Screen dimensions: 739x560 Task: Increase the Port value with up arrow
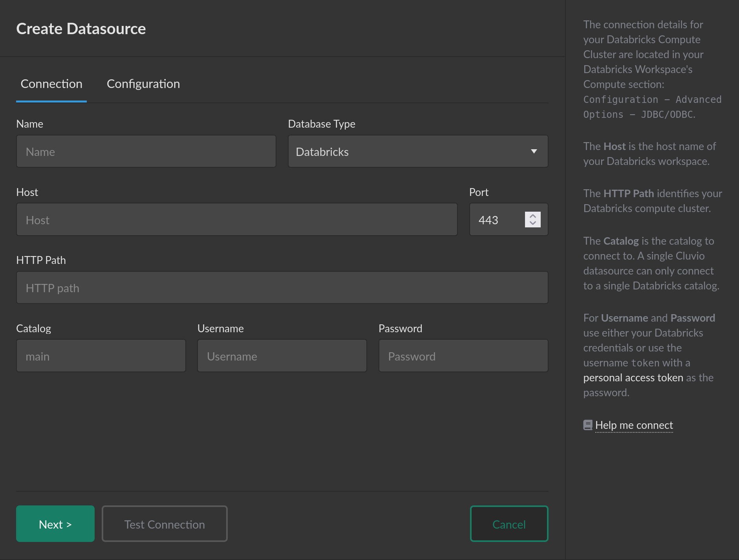click(533, 216)
